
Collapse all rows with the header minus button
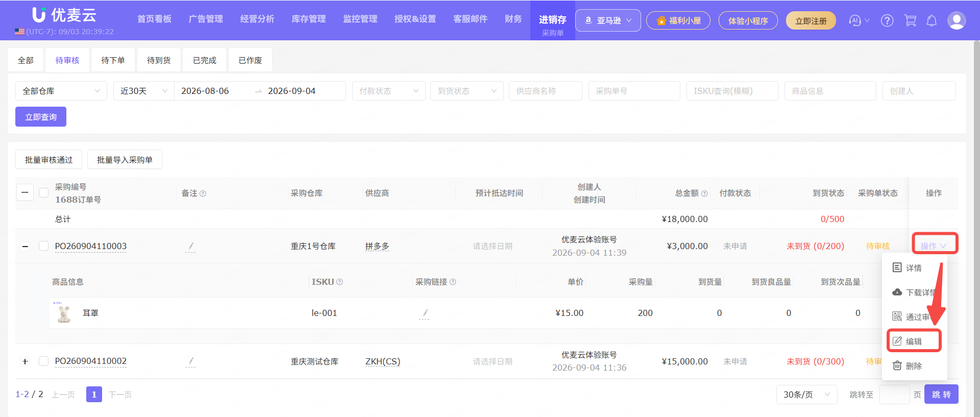[x=25, y=193]
